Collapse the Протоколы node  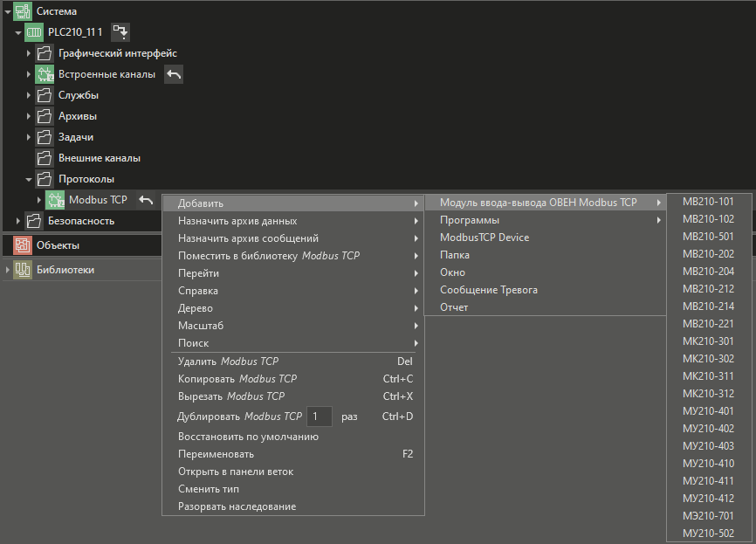coord(29,179)
